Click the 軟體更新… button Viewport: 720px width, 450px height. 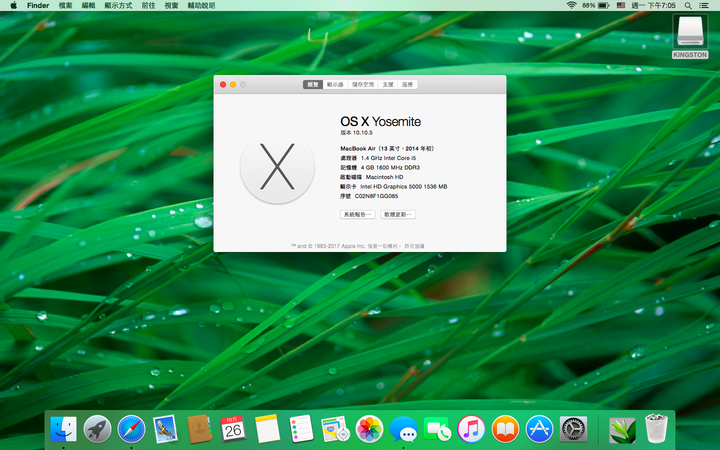[398, 214]
